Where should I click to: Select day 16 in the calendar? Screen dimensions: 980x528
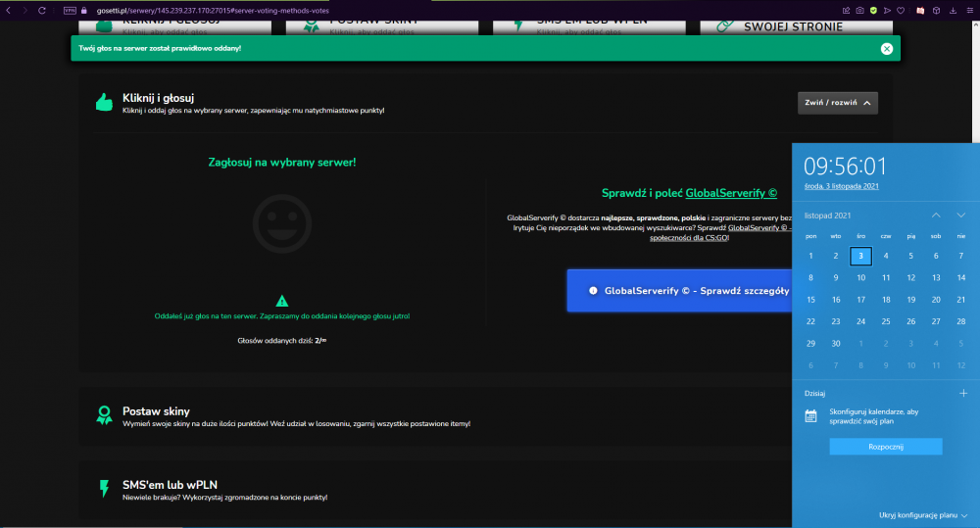tap(836, 300)
